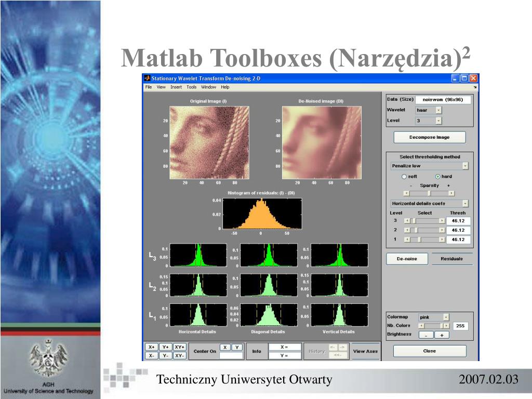This screenshot has width=532, height=399.
Task: Click the L1 Vertical Details histogram
Action: (339, 315)
